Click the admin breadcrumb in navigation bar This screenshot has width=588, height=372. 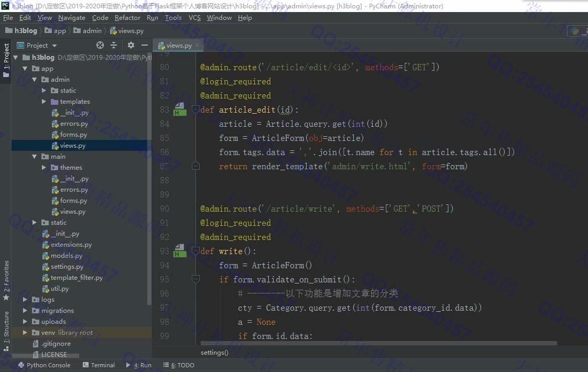coord(88,31)
